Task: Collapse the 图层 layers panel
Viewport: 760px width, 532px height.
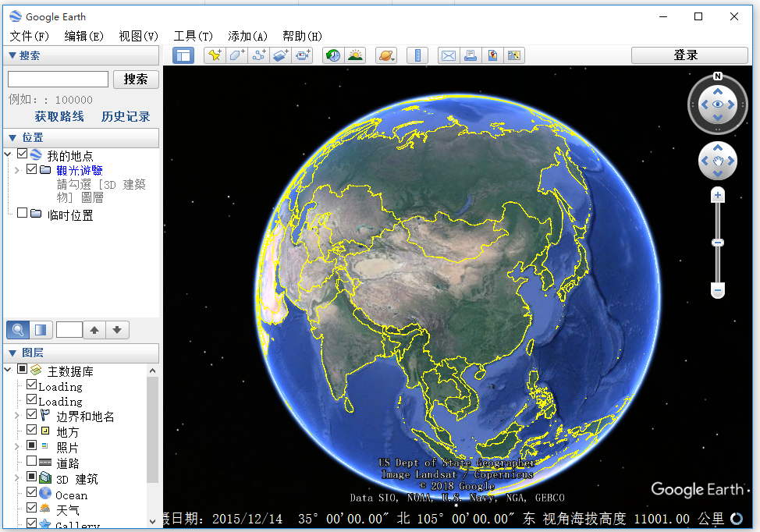Action: 12,353
